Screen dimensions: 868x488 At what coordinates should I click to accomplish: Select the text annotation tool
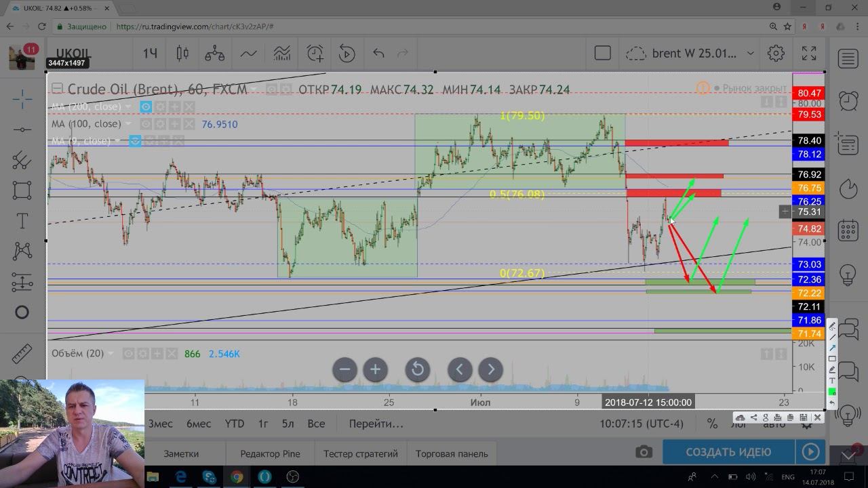click(x=22, y=221)
